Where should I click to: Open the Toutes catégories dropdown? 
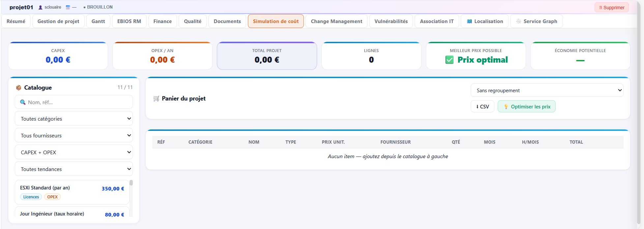tap(74, 119)
